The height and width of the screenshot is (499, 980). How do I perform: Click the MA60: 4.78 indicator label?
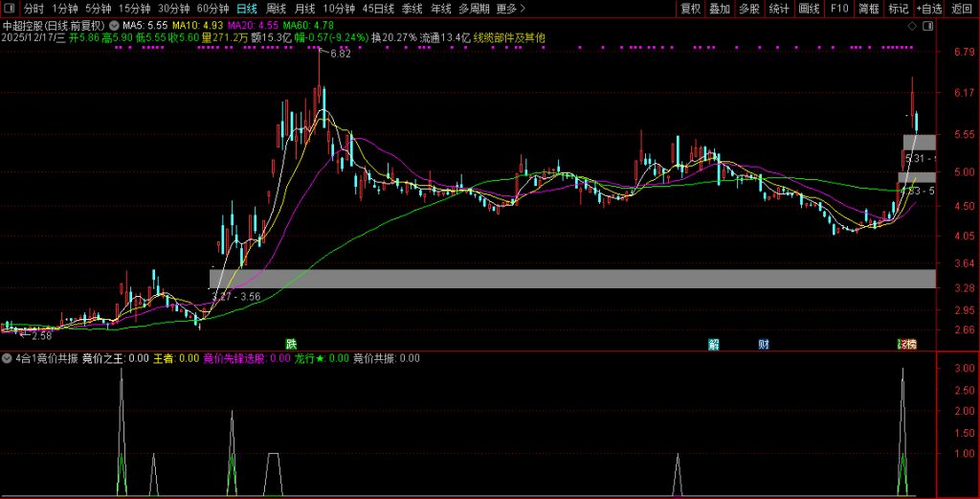click(308, 26)
